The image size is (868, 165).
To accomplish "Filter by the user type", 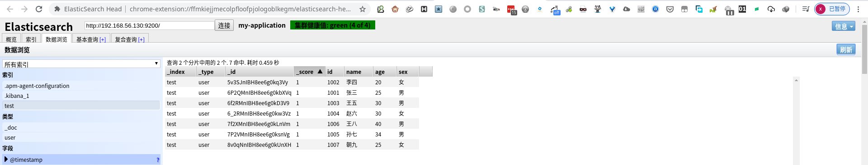I will click(81, 137).
